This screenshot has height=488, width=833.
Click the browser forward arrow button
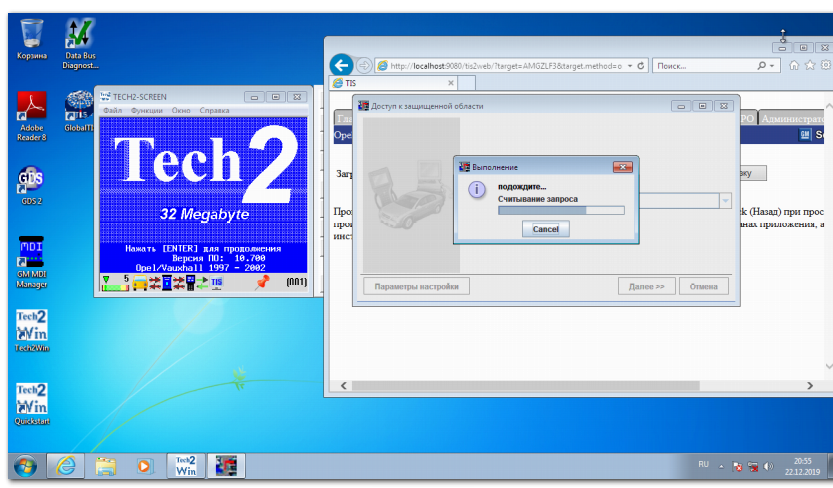point(364,66)
